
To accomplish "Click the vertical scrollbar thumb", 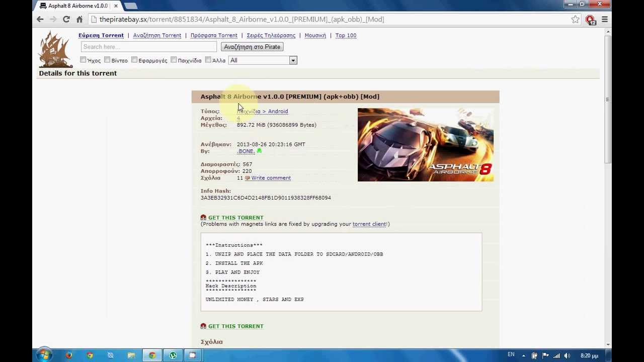I will 608,99.
